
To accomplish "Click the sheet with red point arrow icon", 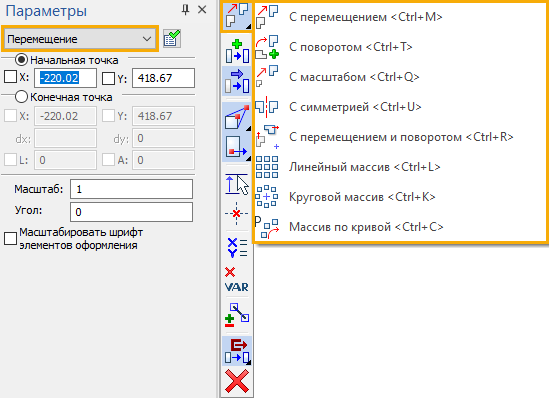I will 237,147.
